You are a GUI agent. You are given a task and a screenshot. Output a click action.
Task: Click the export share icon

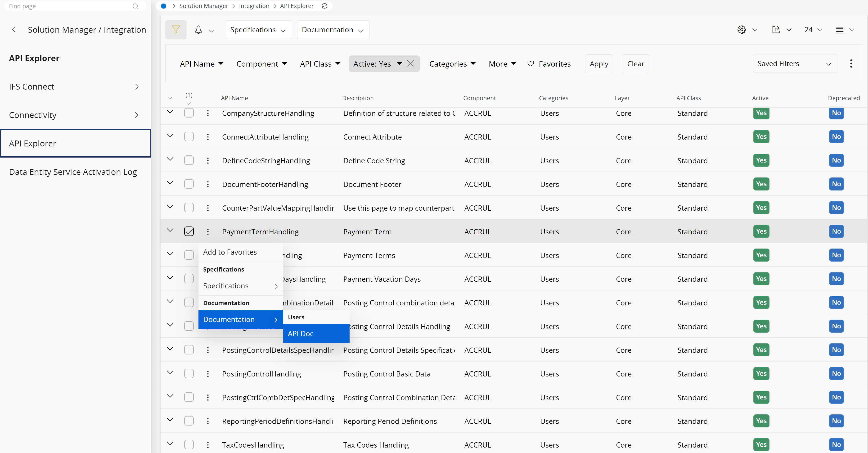pyautogui.click(x=776, y=30)
